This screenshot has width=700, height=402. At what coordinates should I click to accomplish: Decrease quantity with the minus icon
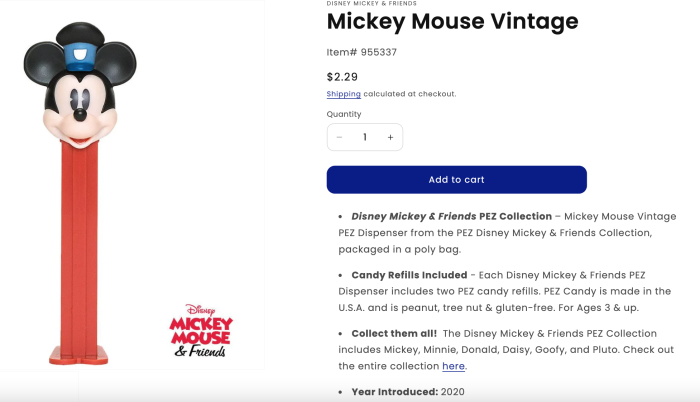pos(340,137)
